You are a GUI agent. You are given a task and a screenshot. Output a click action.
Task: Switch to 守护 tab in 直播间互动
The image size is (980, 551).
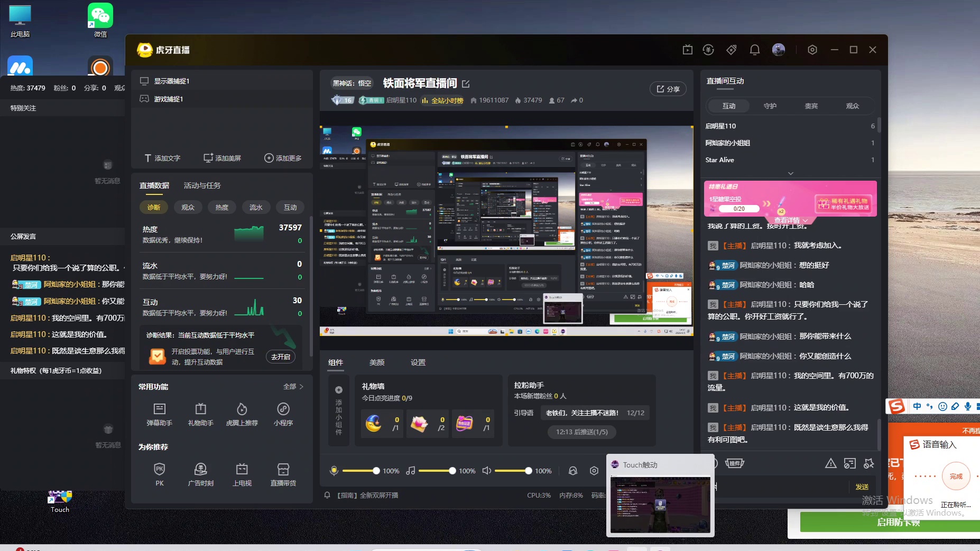[770, 106]
